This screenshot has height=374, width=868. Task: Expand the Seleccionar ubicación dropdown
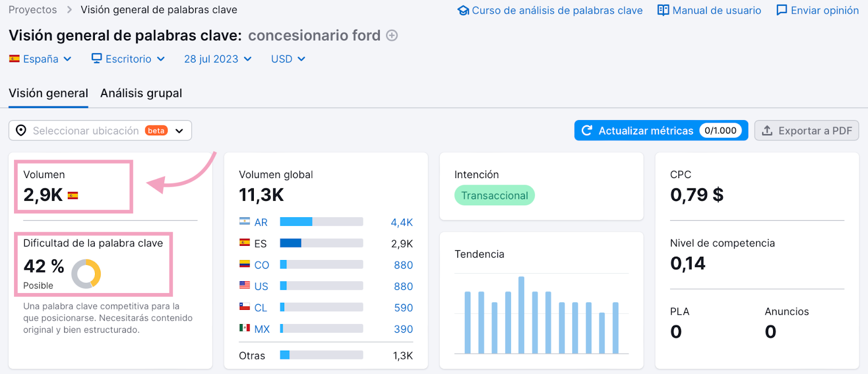100,130
